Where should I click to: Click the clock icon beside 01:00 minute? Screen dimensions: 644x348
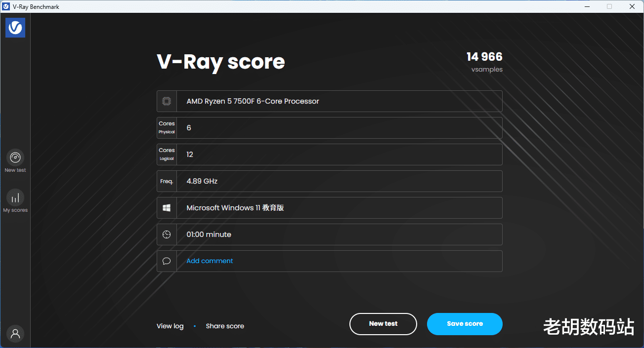click(x=167, y=234)
